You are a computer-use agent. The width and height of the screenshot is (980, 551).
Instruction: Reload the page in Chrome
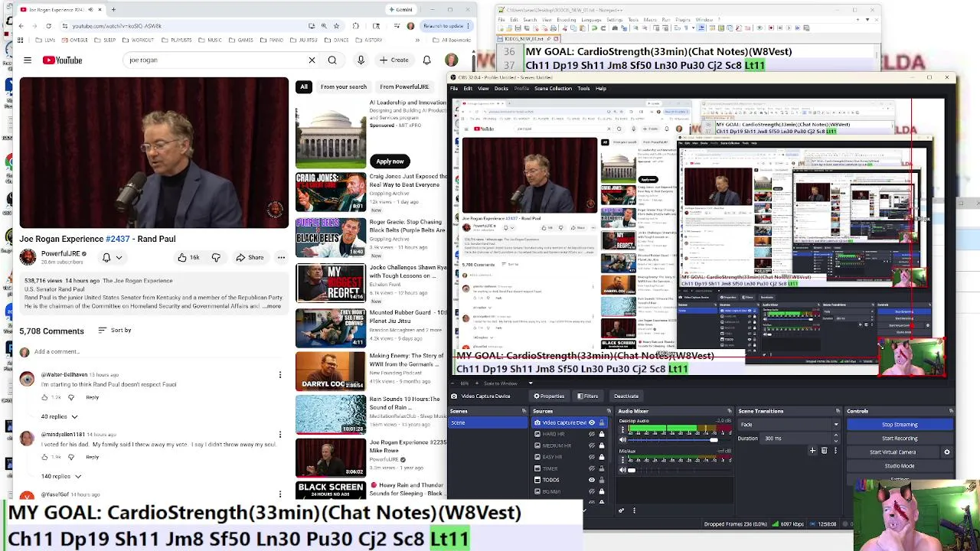(x=48, y=26)
